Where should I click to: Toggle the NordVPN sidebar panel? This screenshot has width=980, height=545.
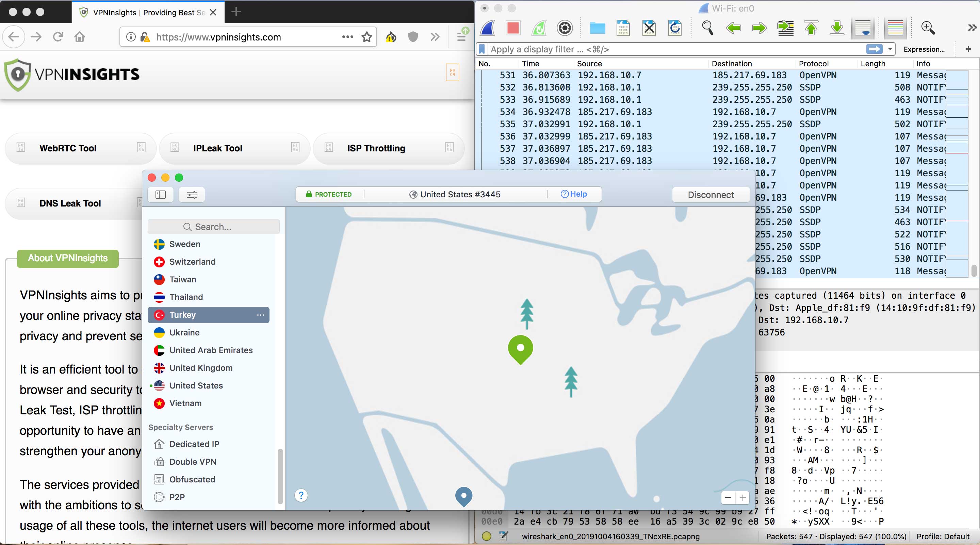tap(161, 195)
